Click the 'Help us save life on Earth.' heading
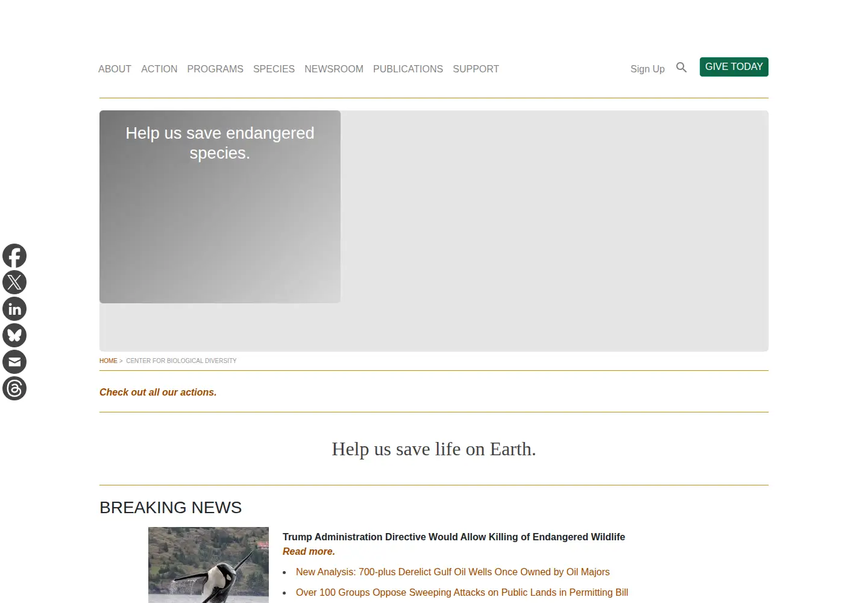 click(x=434, y=449)
